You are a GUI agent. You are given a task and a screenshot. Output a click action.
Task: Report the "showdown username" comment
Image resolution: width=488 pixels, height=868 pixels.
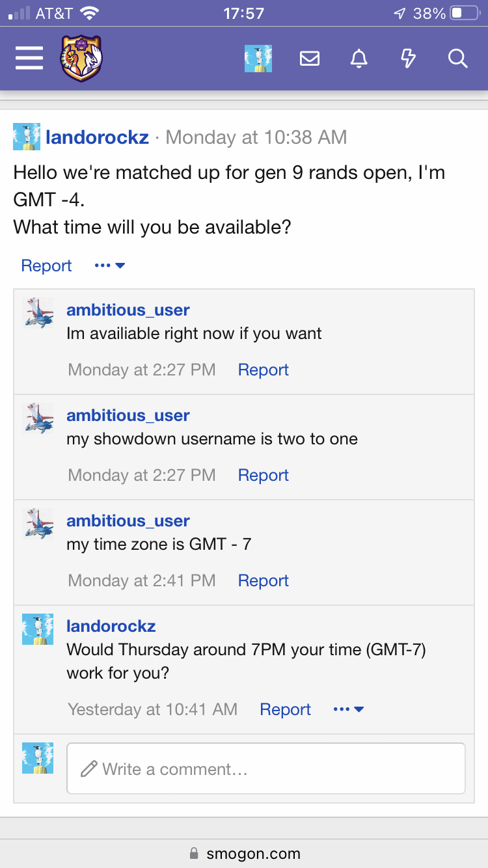pos(263,475)
